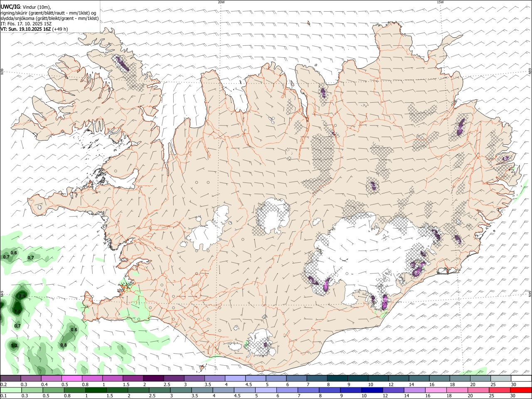Screen dimensions: 532x399
Task: Select the white swatch after 30 in upper legend row
Action: click(x=521, y=378)
